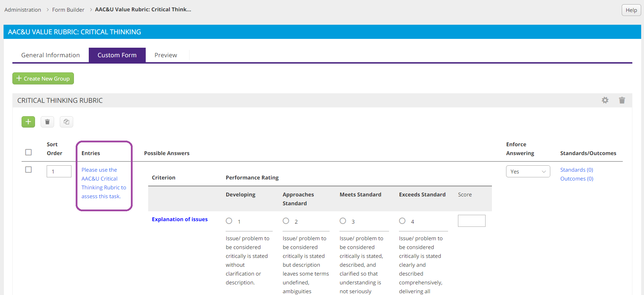
Task: Copy selected entries with duplicate icon
Action: [66, 122]
